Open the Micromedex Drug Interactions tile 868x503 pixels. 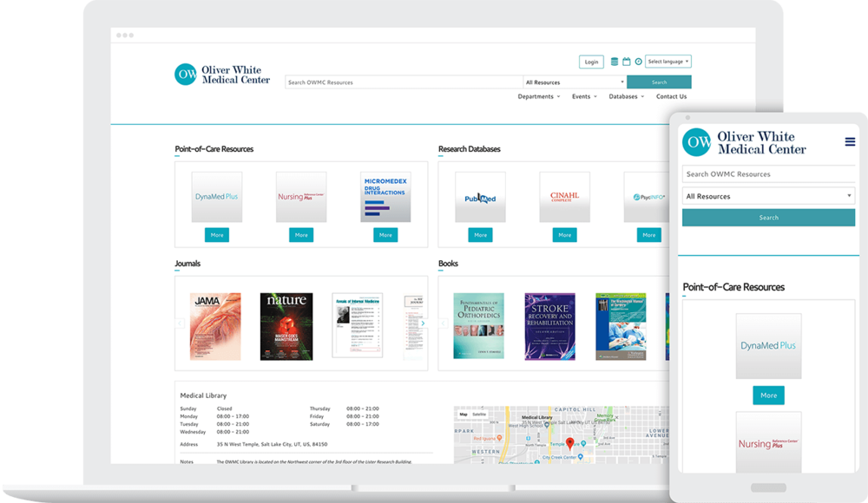(x=385, y=197)
